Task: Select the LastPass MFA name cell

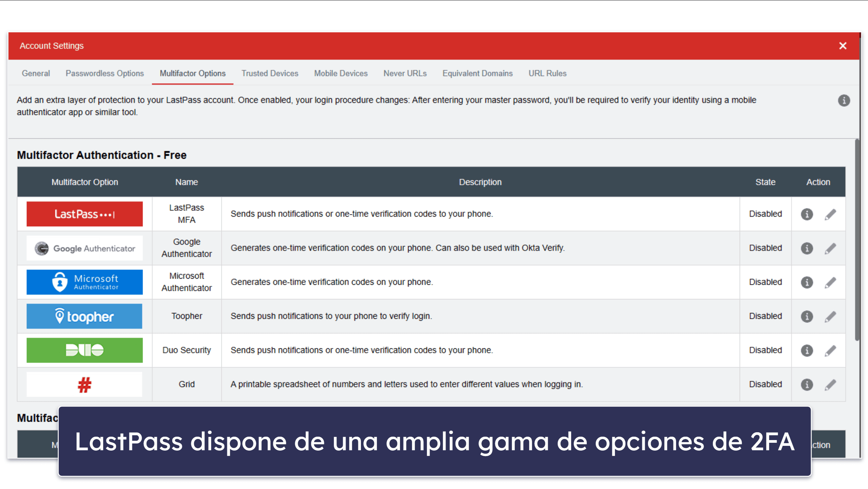Action: pos(186,214)
